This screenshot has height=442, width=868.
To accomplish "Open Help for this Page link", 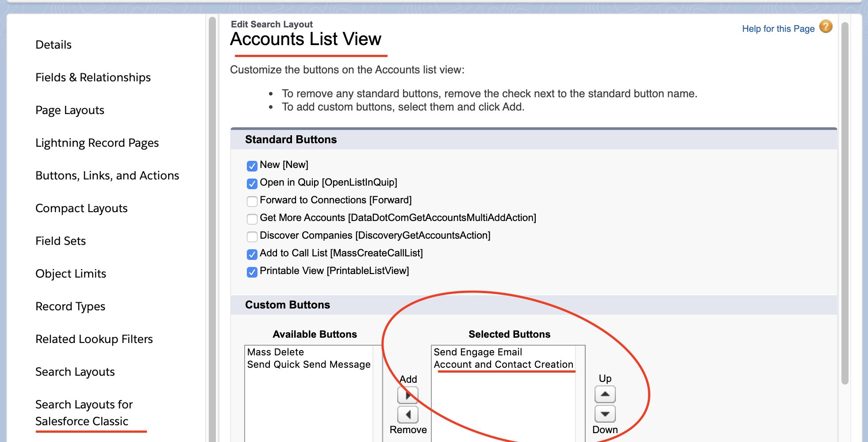I will (778, 29).
